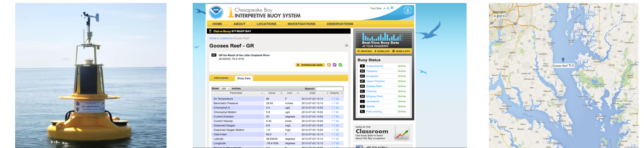Image resolution: width=644 pixels, height=148 pixels.
Task: Click the table Search input field
Action: [329, 88]
